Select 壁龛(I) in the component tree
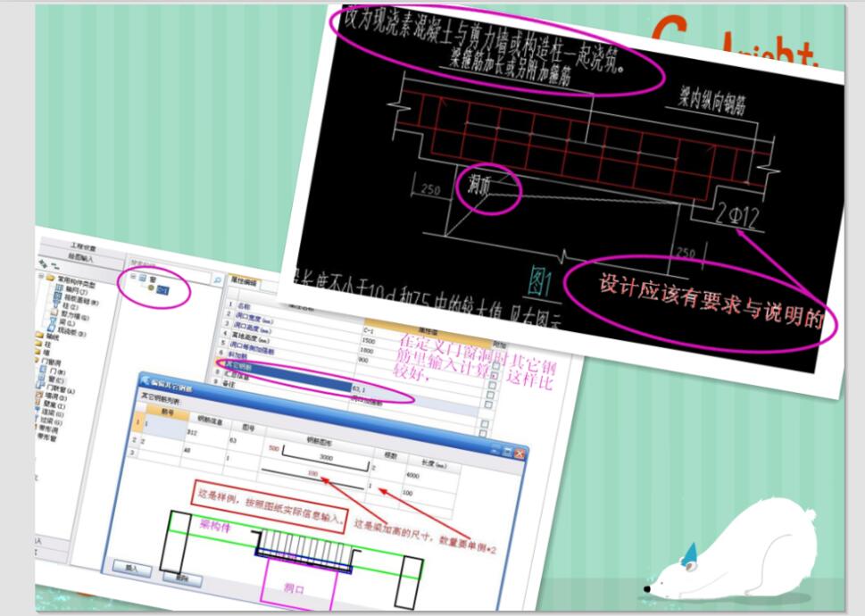Screen dimensions: 865x616 pos(50,405)
